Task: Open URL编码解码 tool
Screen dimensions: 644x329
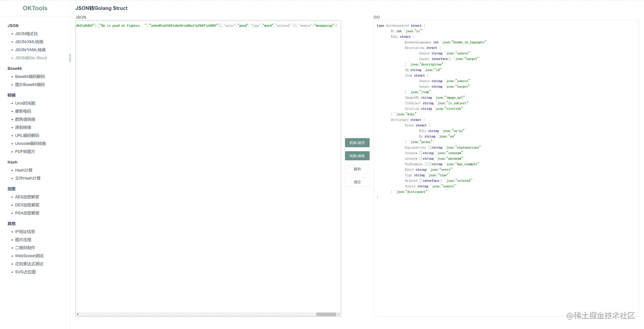Action: [27, 136]
